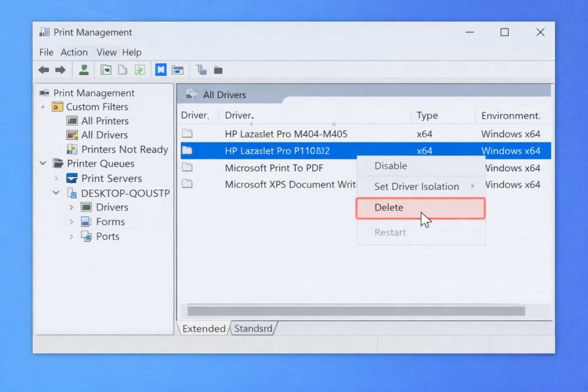Click the horizontal scrollbar in drivers list
Image resolution: width=588 pixels, height=392 pixels.
pos(356,311)
